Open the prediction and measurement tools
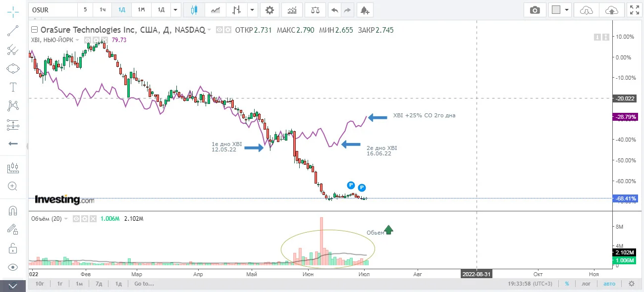The height and width of the screenshot is (292, 644). tap(13, 125)
